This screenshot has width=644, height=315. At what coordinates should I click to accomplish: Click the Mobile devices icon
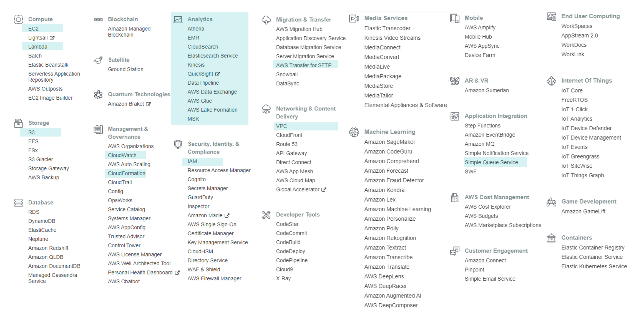tap(455, 18)
